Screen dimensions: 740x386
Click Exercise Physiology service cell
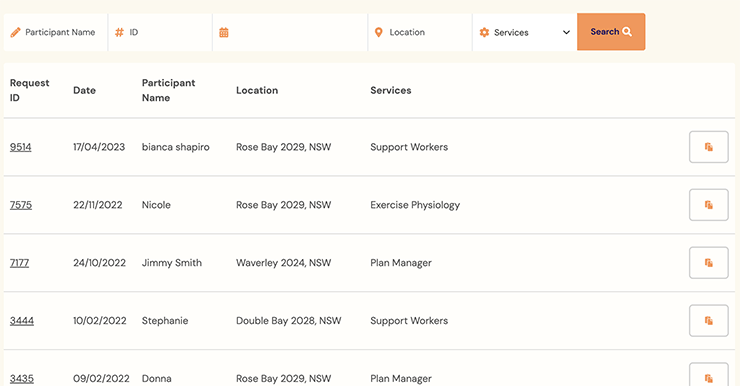click(x=415, y=205)
